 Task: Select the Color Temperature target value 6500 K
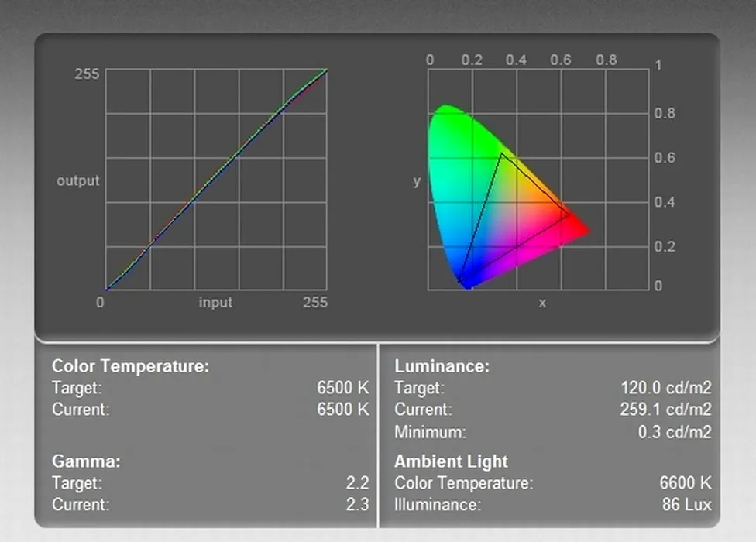(343, 388)
